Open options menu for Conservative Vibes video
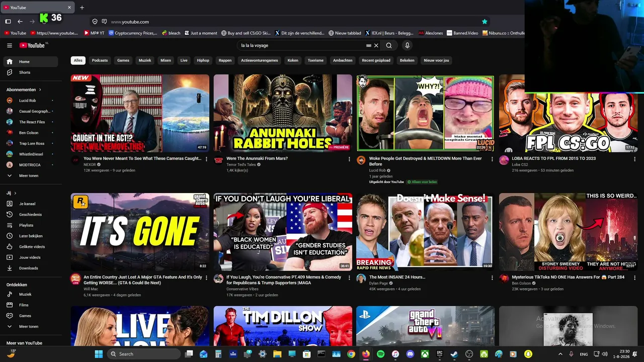This screenshot has width=644, height=362. point(349,278)
